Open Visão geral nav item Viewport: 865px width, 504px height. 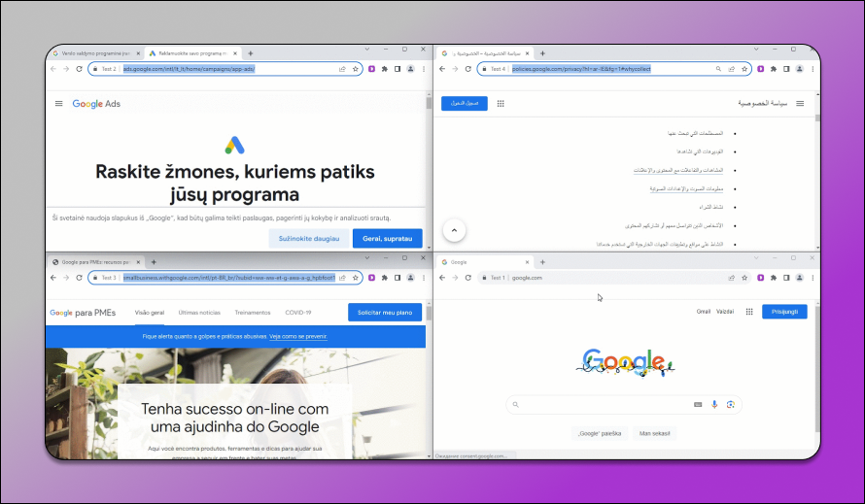pyautogui.click(x=150, y=313)
